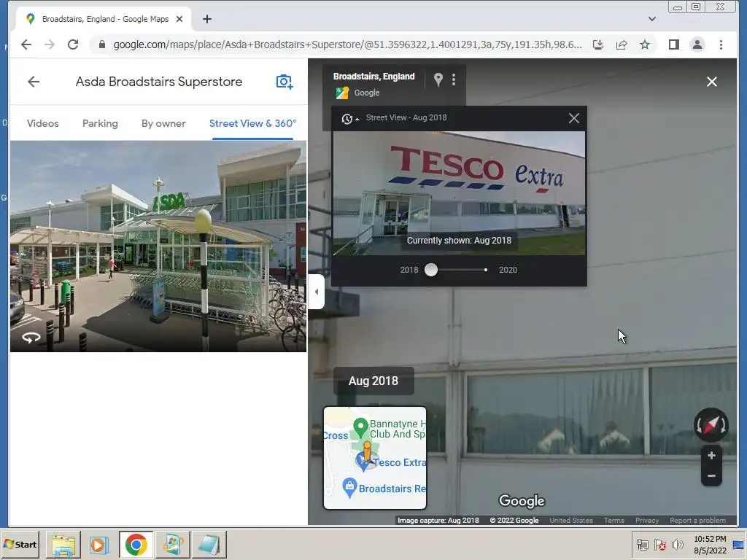Open the minimap with Tesco Extra pin
747x560 pixels.
[x=375, y=458]
